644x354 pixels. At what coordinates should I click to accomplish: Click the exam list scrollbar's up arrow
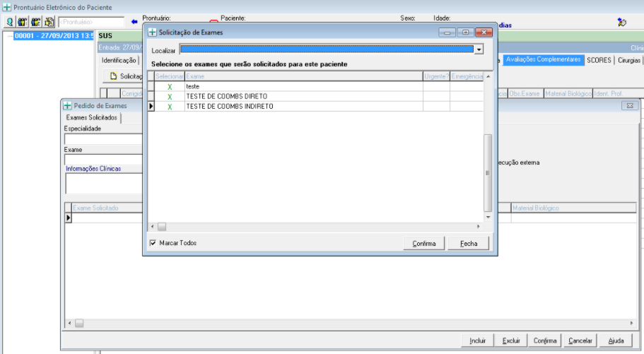tap(488, 76)
